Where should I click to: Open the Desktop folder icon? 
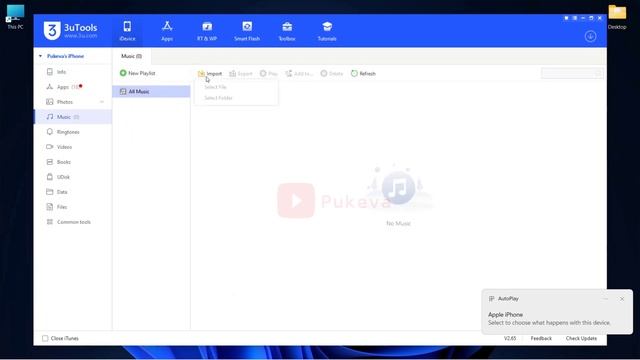pos(617,17)
